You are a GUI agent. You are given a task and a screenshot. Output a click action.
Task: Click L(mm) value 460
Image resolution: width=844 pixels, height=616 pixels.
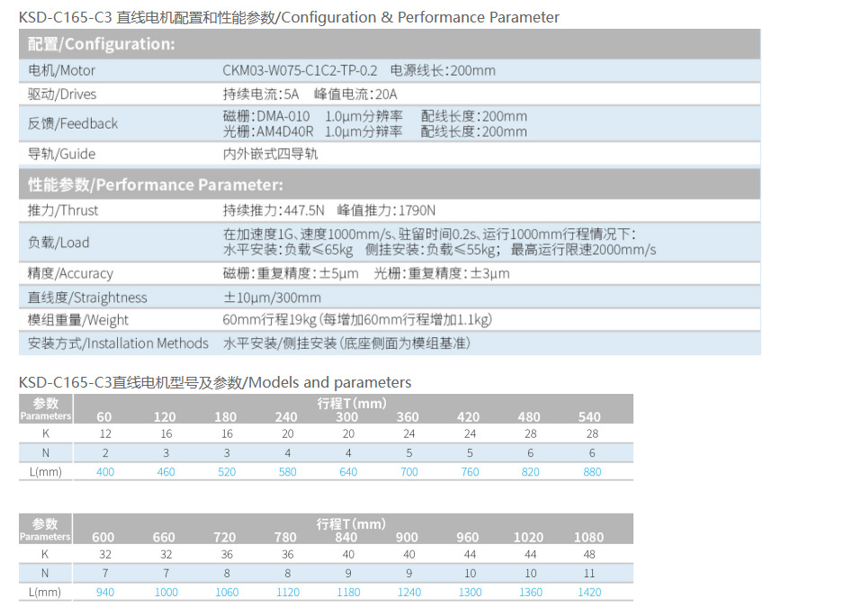166,472
